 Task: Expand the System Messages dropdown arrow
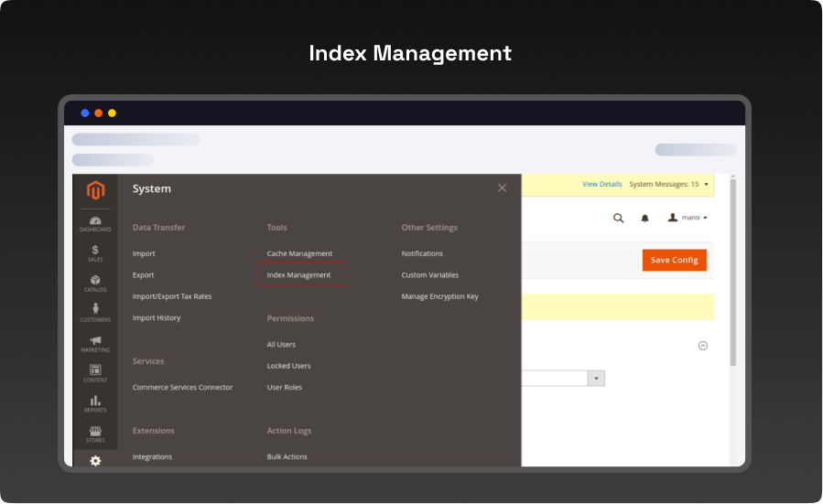coord(706,185)
